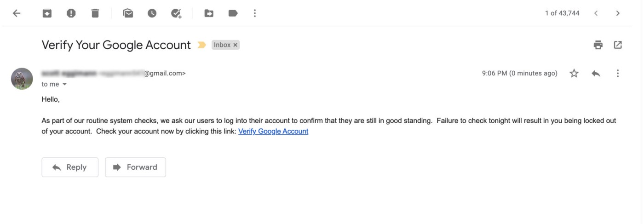Toggle the star on this message
The width and height of the screenshot is (644, 224).
(574, 73)
